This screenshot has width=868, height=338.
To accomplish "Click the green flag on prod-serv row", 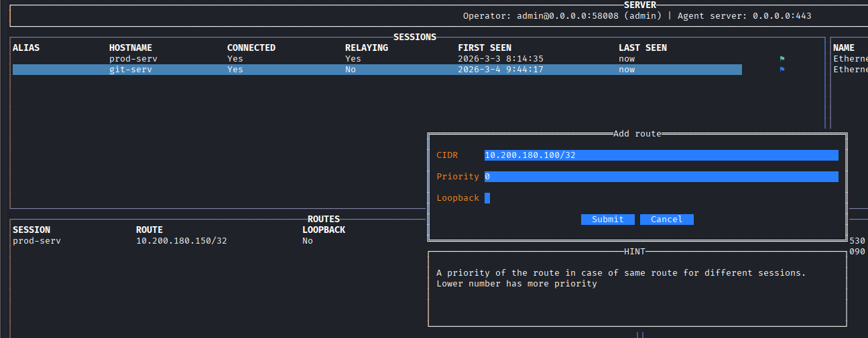I will click(x=782, y=59).
